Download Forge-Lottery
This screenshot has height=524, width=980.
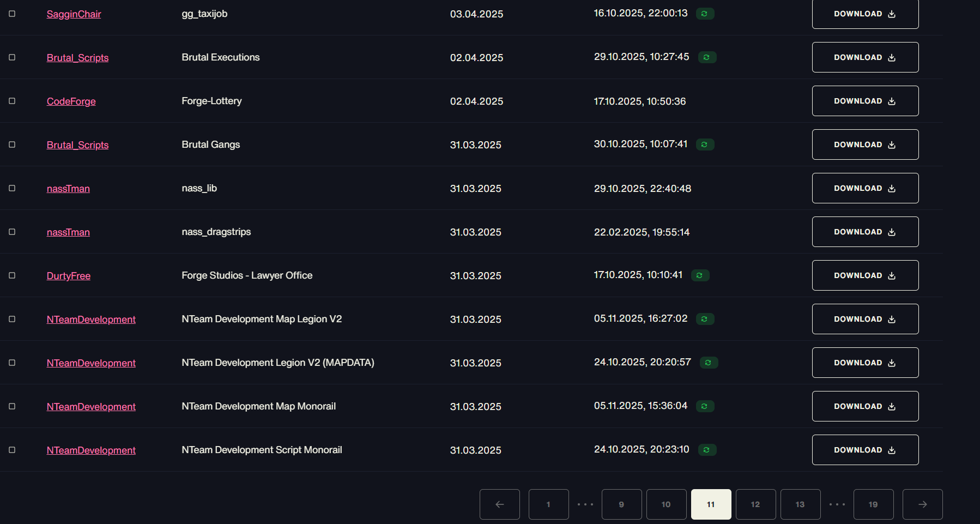pos(866,101)
